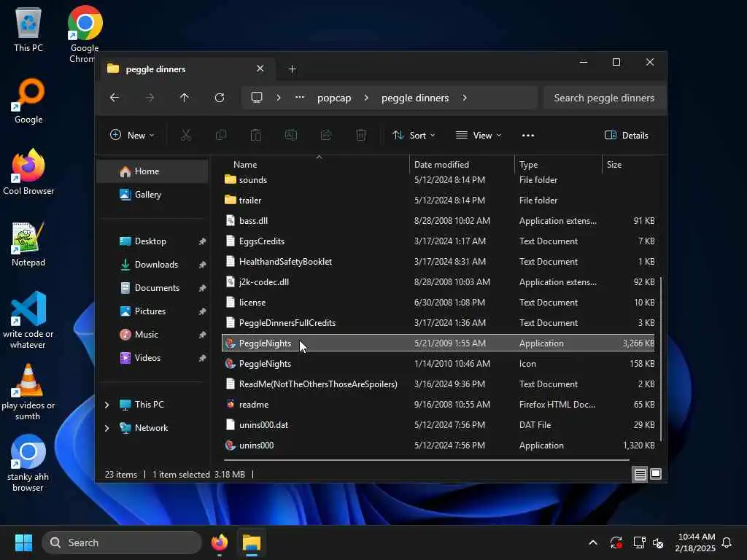Screen dimensions: 747x560
Task: Select the Notepad desktop shortcut
Action: (28, 244)
